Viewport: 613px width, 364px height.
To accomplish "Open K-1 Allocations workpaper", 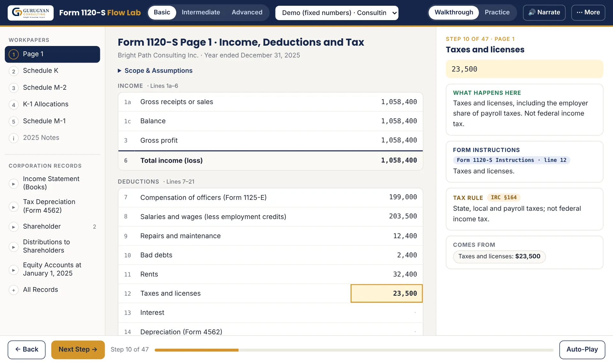I will click(x=52, y=104).
